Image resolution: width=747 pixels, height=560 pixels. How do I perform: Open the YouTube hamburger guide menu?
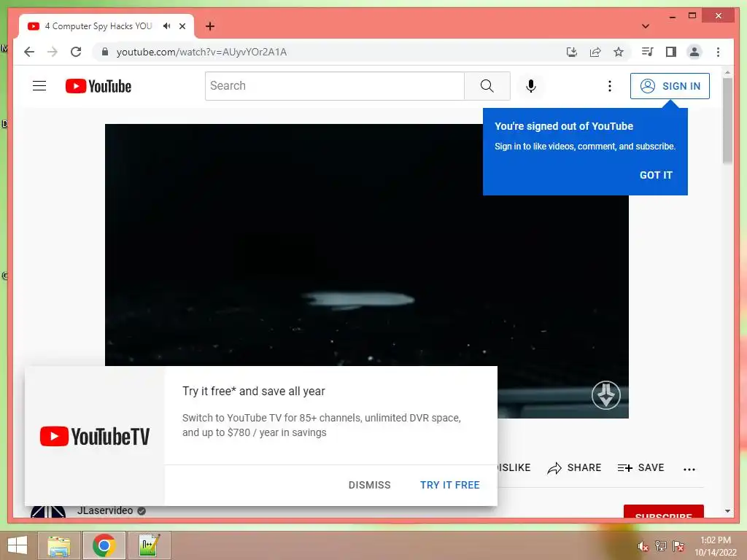39,86
